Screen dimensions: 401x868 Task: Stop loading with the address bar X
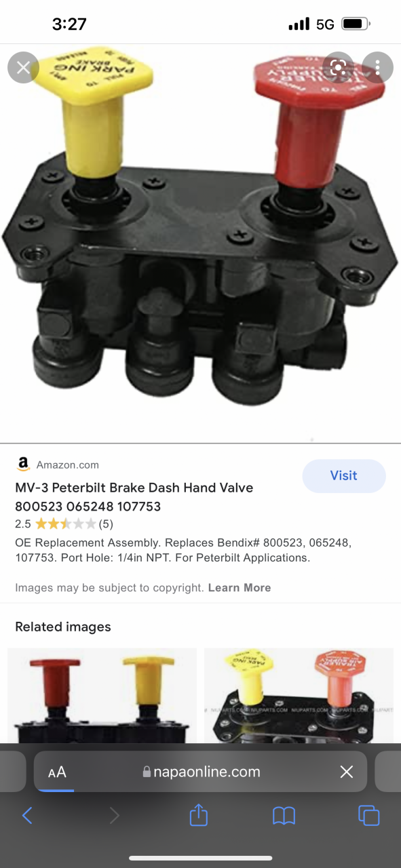click(x=347, y=772)
